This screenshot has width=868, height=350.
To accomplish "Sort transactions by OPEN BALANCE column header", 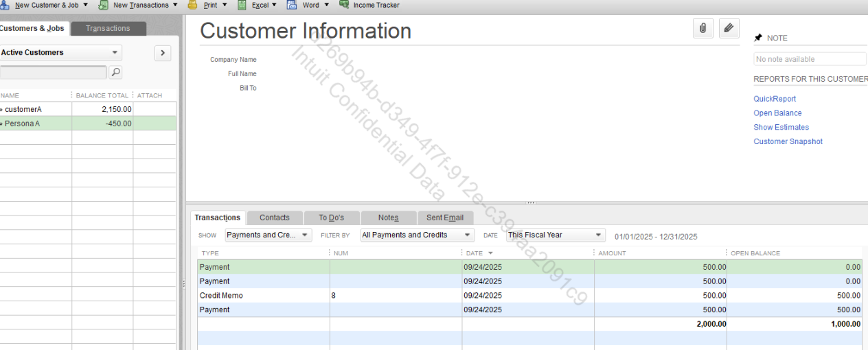I will click(795, 253).
